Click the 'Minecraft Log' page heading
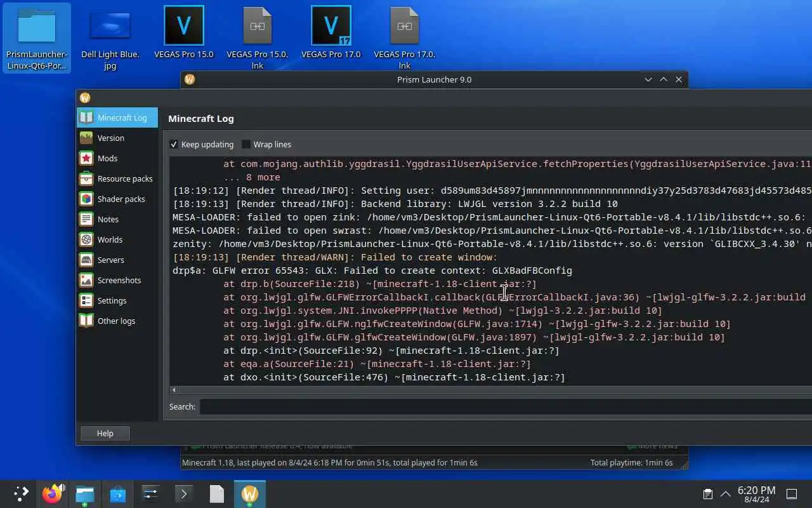Screen dimensions: 812x508 pyautogui.click(x=201, y=118)
